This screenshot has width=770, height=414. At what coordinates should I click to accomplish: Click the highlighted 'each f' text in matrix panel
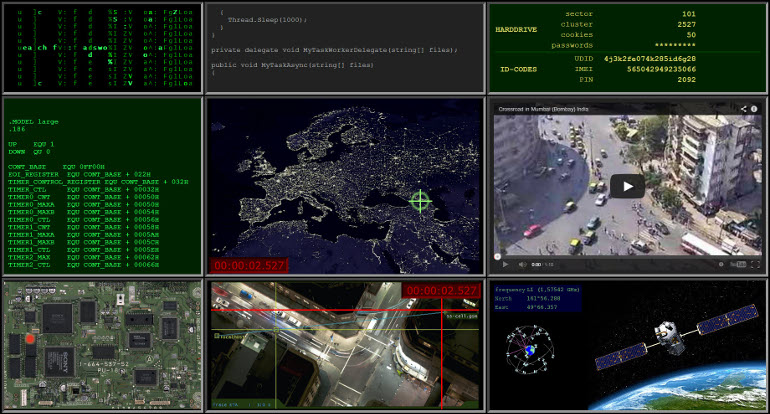pyautogui.click(x=39, y=48)
